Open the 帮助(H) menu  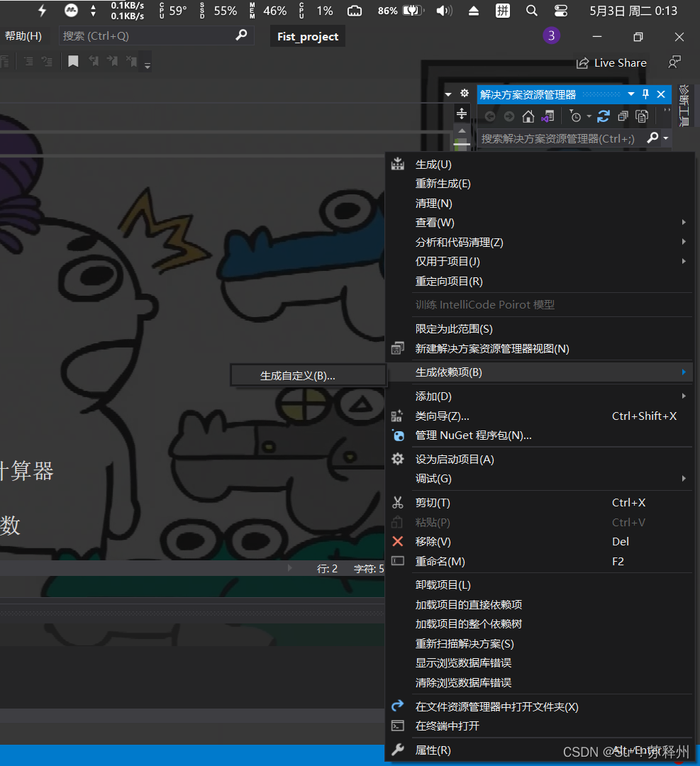[x=23, y=35]
